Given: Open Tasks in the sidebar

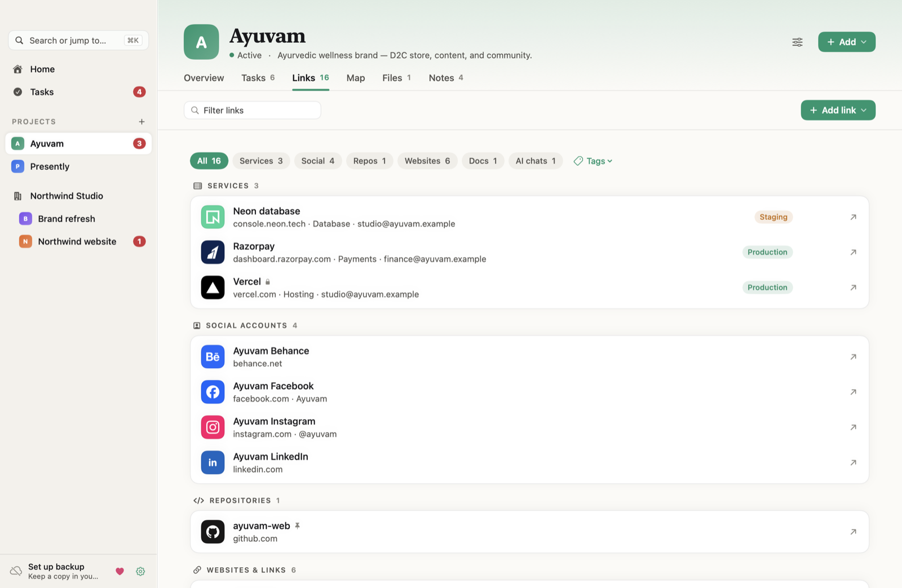Looking at the screenshot, I should pyautogui.click(x=78, y=92).
